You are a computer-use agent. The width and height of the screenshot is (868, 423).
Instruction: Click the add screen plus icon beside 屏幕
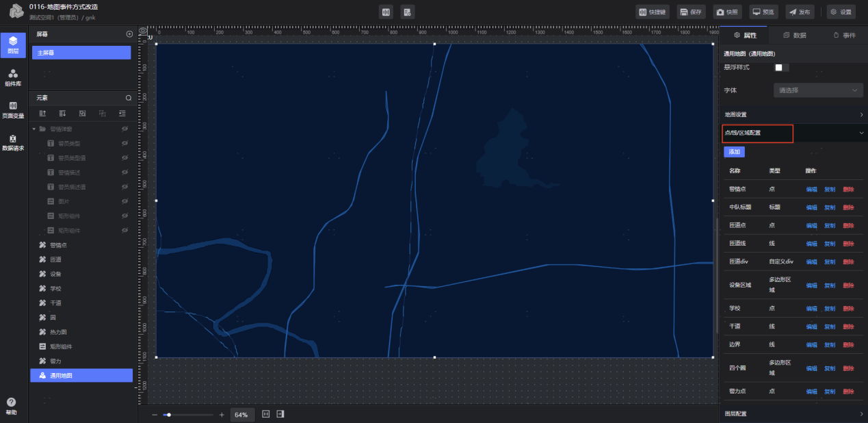coord(129,34)
